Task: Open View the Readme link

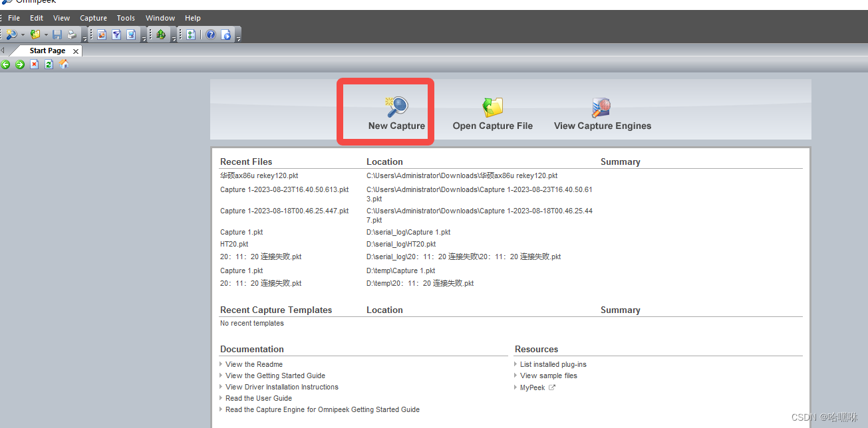Action: click(x=254, y=364)
